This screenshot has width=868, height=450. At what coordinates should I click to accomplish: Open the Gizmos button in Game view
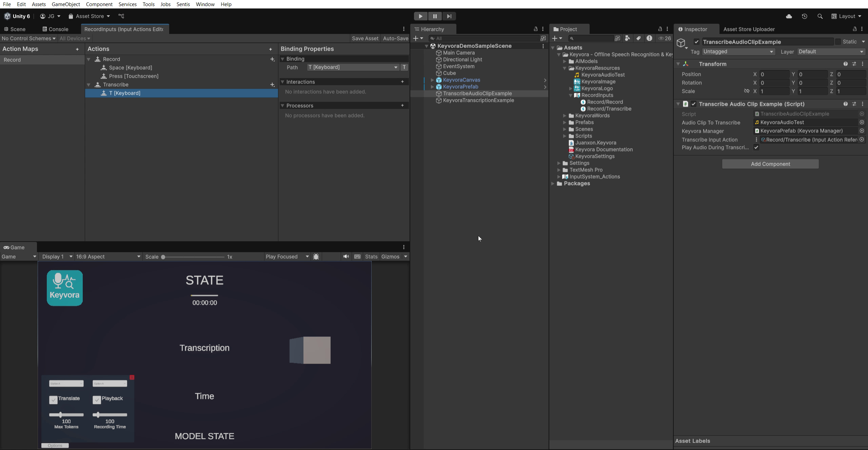tap(390, 257)
